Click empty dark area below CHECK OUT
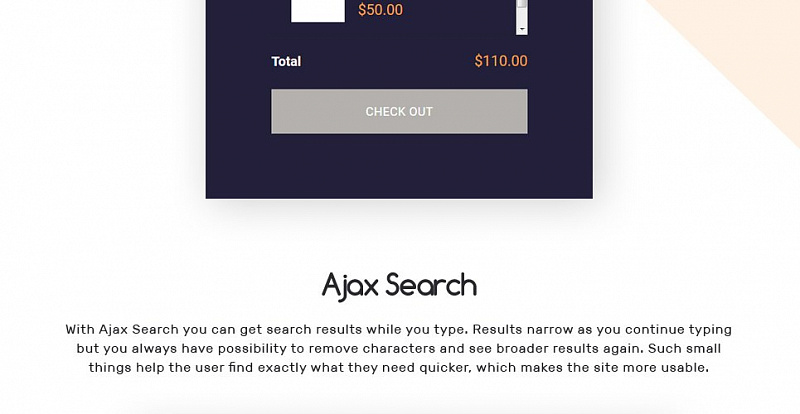 click(399, 166)
